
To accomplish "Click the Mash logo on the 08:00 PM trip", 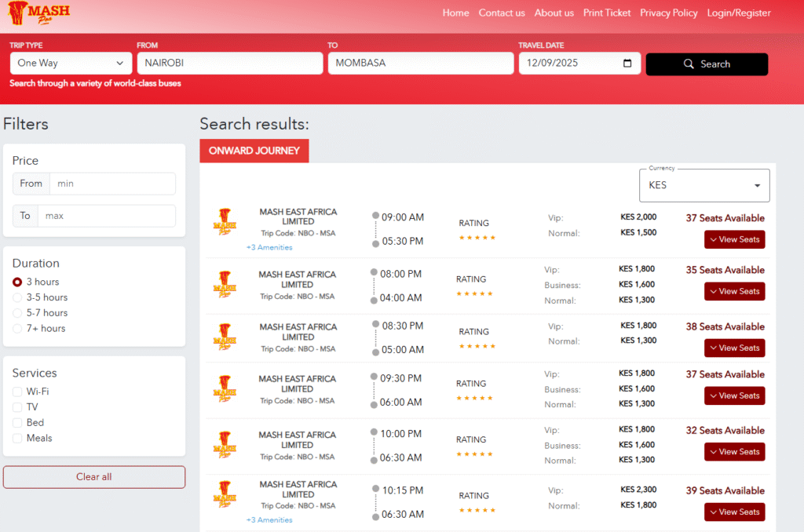I will tap(225, 285).
